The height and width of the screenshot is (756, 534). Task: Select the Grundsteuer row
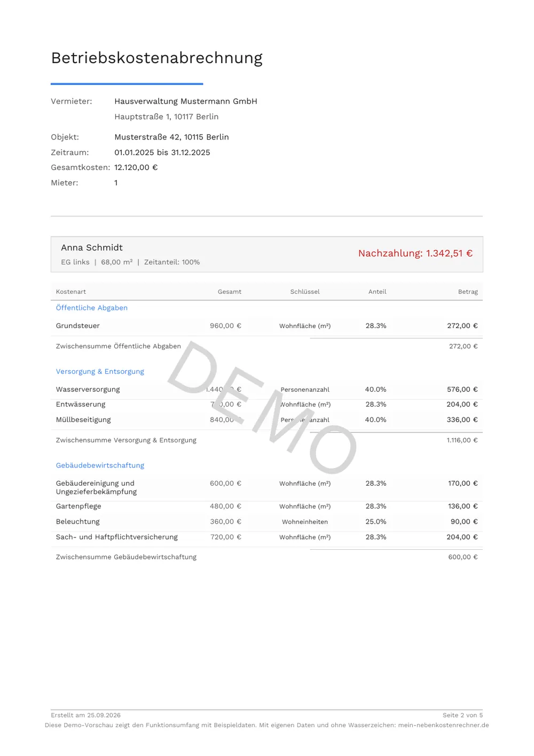[x=267, y=326]
